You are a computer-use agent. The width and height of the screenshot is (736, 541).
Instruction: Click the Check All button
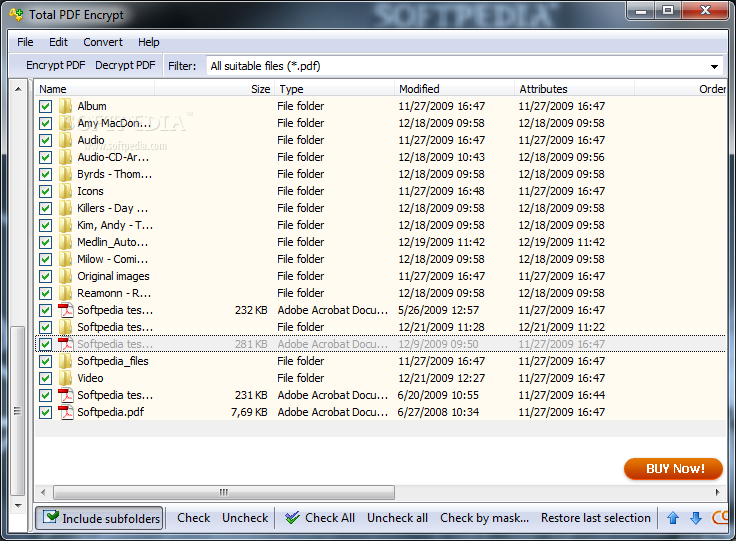coord(320,518)
